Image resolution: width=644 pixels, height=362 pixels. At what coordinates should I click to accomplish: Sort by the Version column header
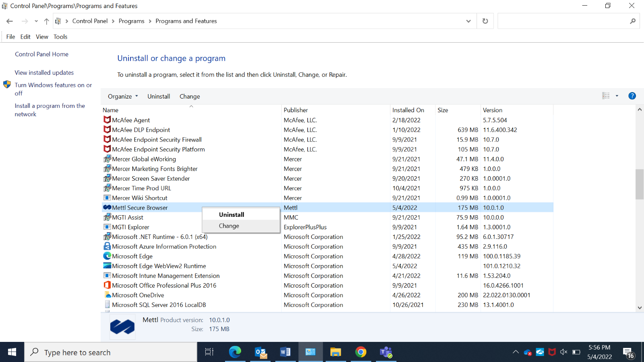coord(517,110)
